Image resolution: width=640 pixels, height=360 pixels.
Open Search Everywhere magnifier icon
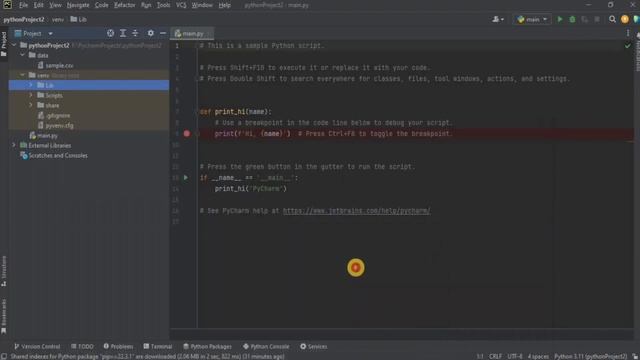pos(612,19)
